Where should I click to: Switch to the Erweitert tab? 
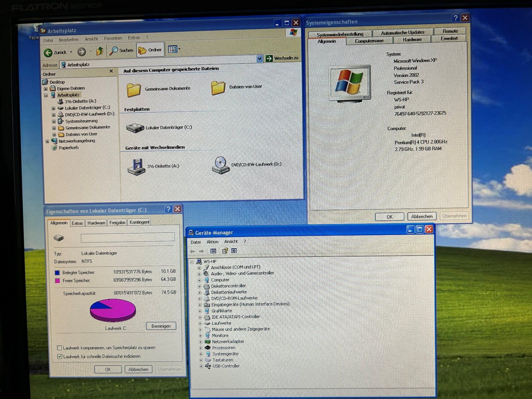(x=449, y=38)
